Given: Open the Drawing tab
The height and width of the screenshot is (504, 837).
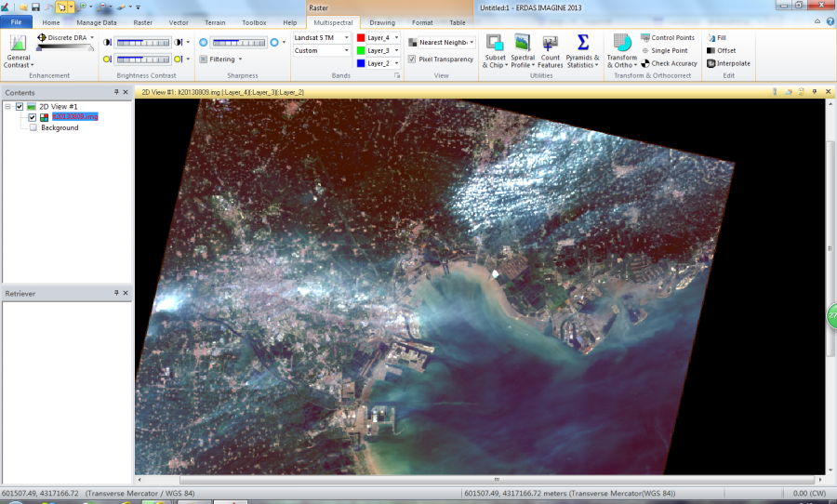Looking at the screenshot, I should [x=382, y=22].
